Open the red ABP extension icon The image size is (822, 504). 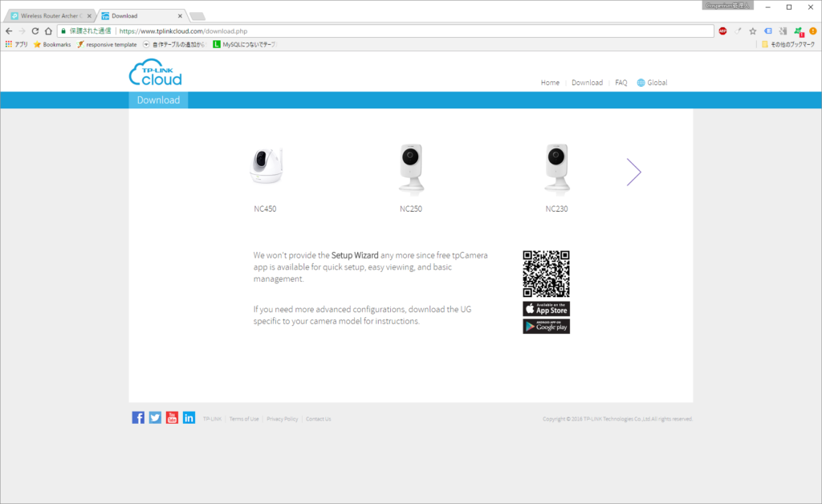coord(723,31)
